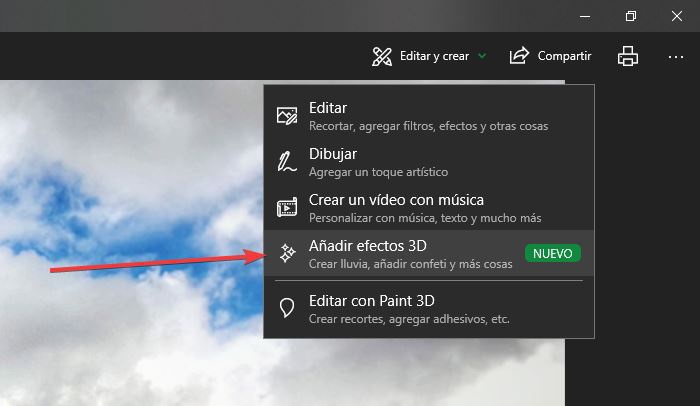
Task: Click text 'Crear recortes, agregar adhesivos, etc.'
Action: (409, 319)
